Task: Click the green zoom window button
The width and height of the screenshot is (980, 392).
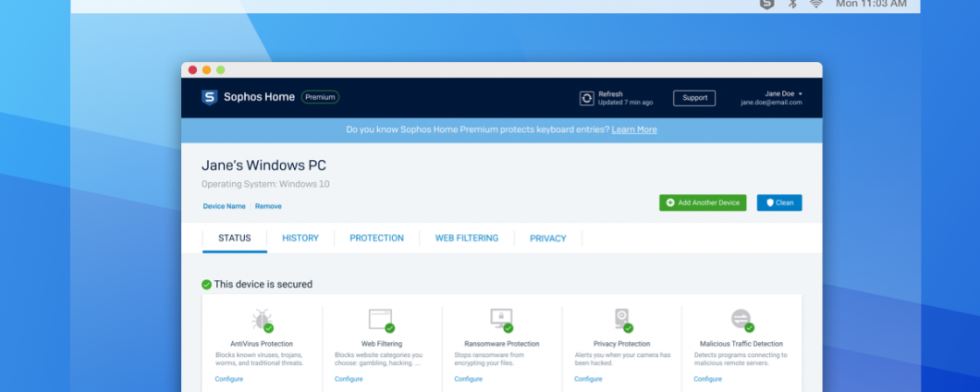Action: pyautogui.click(x=221, y=70)
